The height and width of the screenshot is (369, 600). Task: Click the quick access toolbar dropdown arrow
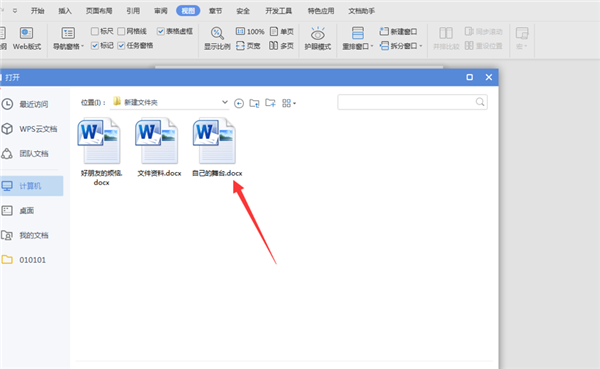point(15,11)
